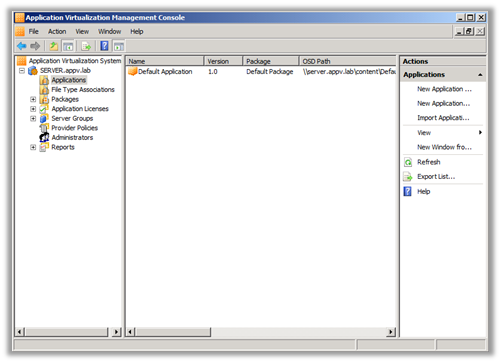Click the Up one level toolbar icon
501x363 pixels.
click(x=54, y=46)
